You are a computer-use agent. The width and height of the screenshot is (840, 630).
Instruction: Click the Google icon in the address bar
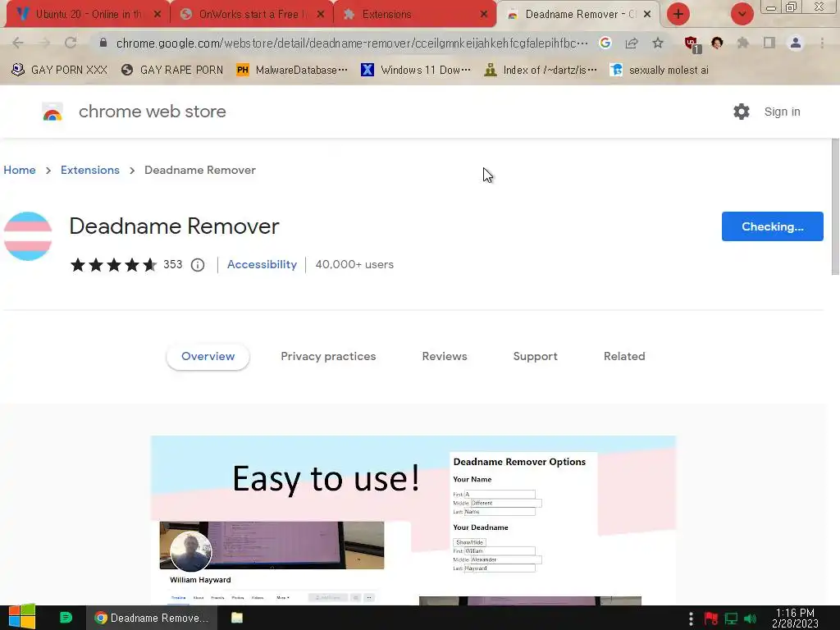click(605, 43)
